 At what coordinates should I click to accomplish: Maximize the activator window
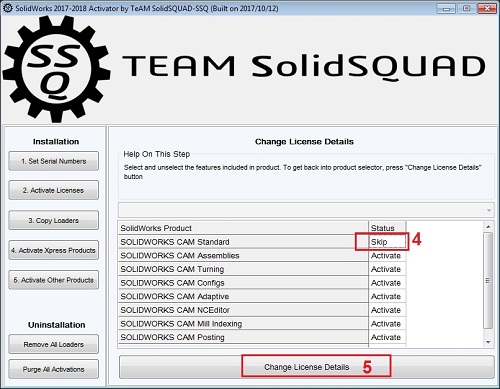(467, 8)
